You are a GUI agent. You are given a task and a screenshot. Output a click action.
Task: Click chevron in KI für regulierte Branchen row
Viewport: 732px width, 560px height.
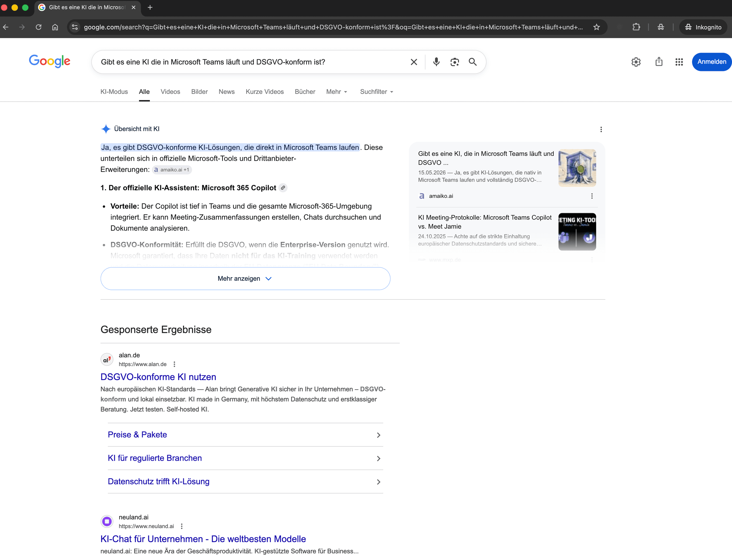[378, 458]
